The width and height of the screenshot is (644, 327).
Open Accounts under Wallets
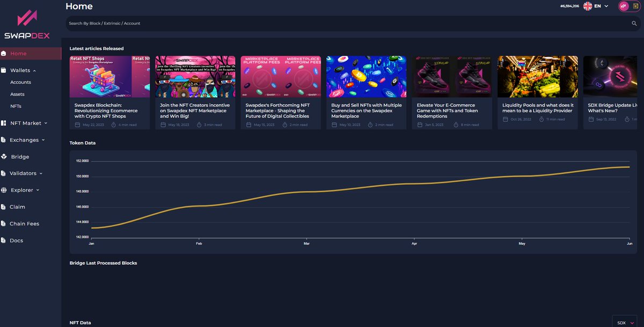(20, 82)
